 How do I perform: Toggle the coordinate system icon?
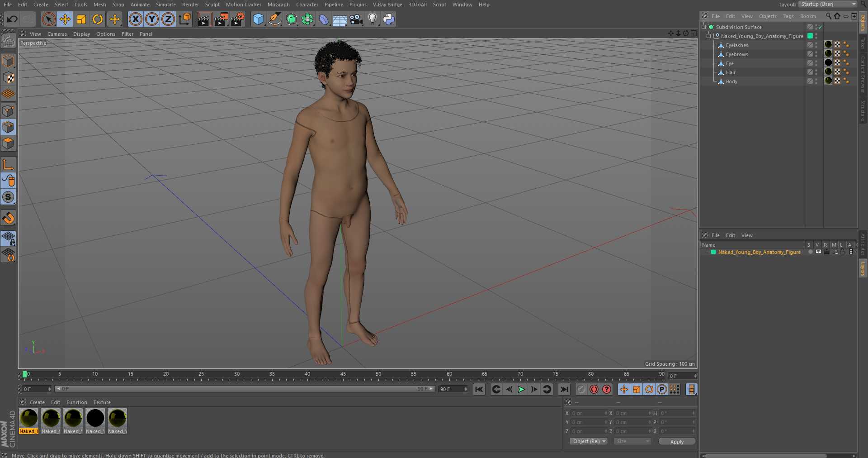pyautogui.click(x=185, y=19)
